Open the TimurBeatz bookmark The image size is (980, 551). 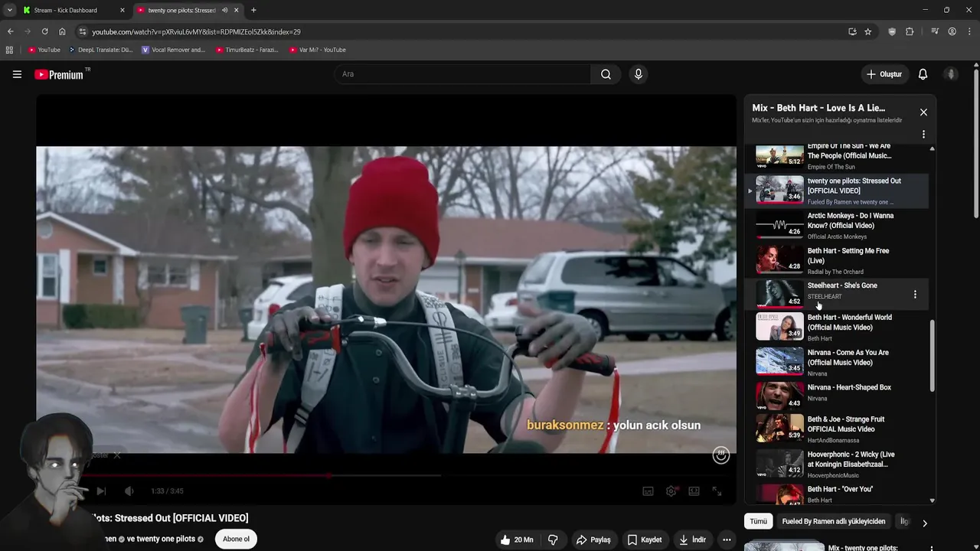(246, 50)
